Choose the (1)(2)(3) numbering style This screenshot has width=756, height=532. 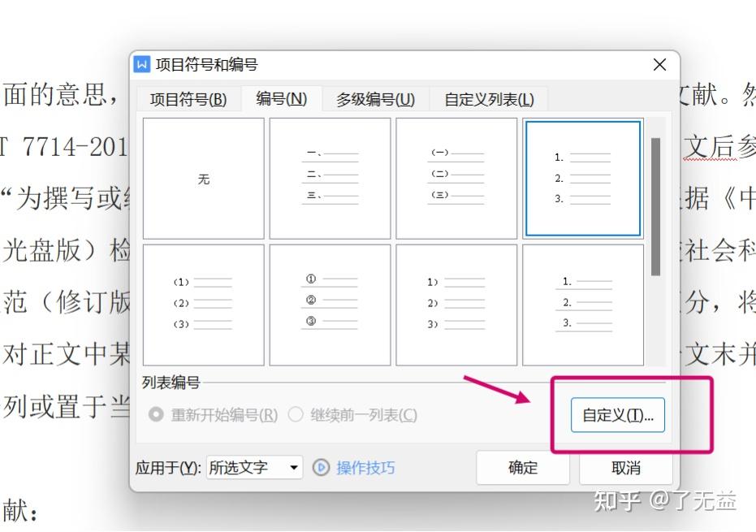[204, 305]
